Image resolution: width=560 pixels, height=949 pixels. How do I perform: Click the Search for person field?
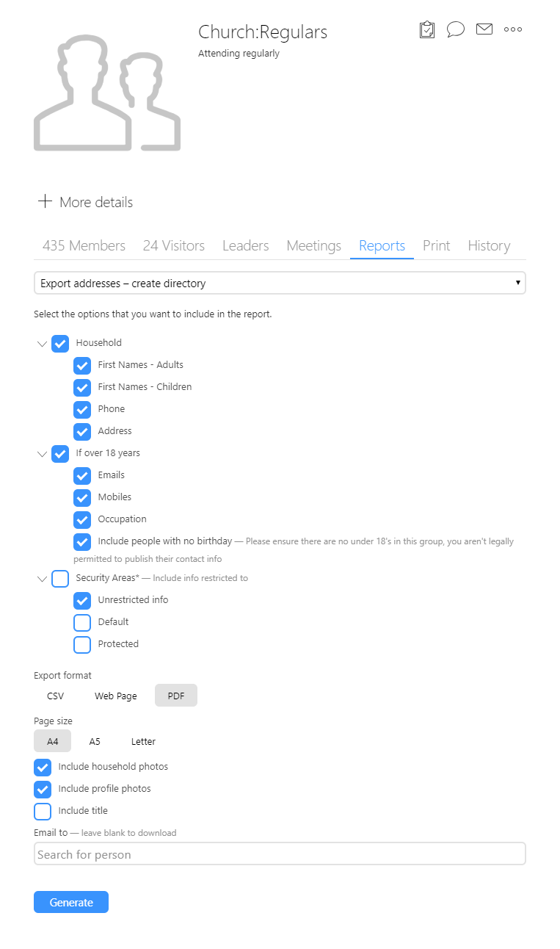[280, 854]
